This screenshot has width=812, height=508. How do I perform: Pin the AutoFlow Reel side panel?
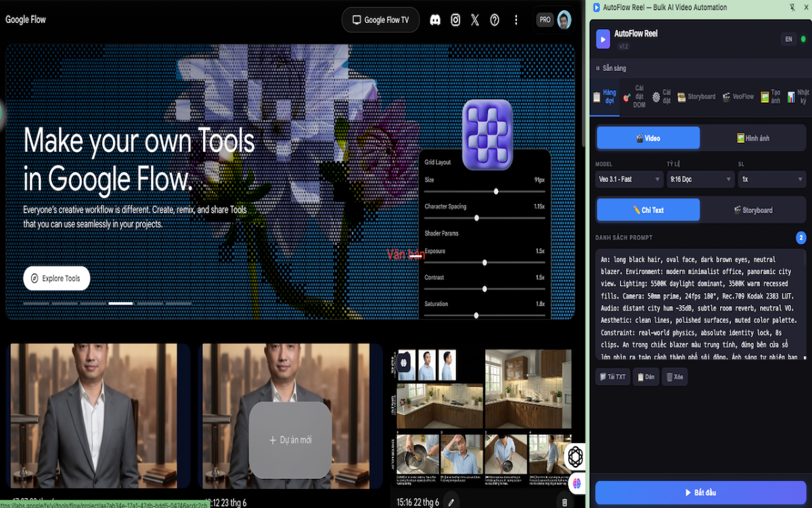[792, 7]
